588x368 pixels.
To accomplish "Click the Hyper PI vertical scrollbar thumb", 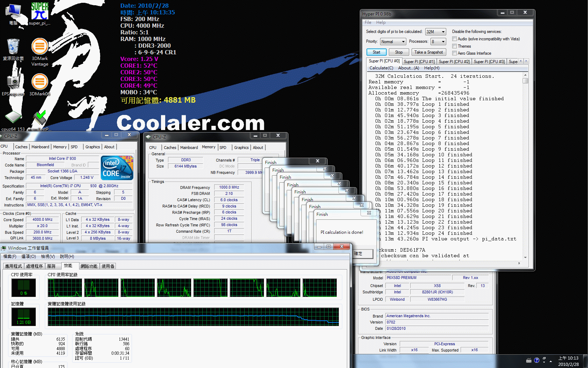I will (525, 81).
